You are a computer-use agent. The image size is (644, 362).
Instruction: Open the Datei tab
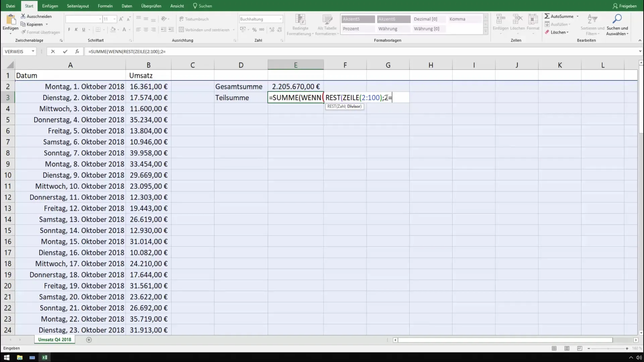tap(10, 6)
